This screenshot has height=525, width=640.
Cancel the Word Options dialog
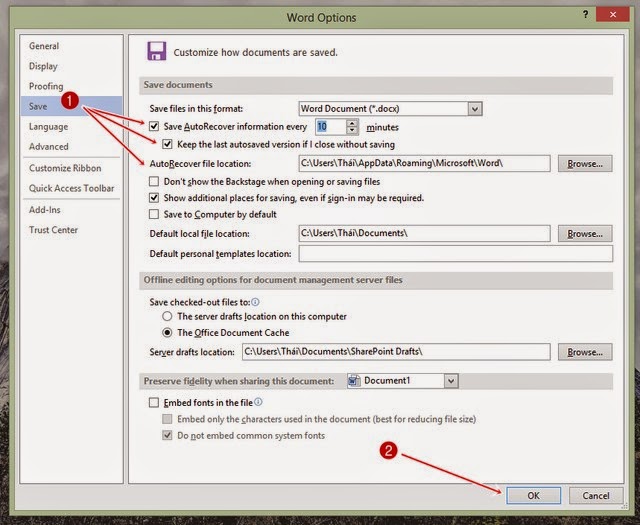[x=596, y=496]
